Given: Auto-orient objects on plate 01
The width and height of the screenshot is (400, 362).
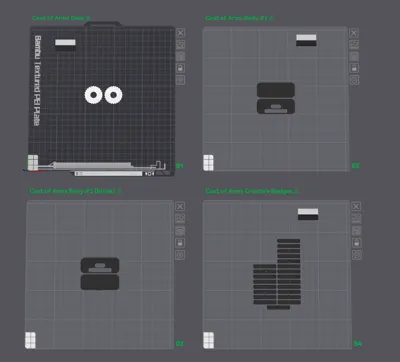Looking at the screenshot, I should 180,44.
